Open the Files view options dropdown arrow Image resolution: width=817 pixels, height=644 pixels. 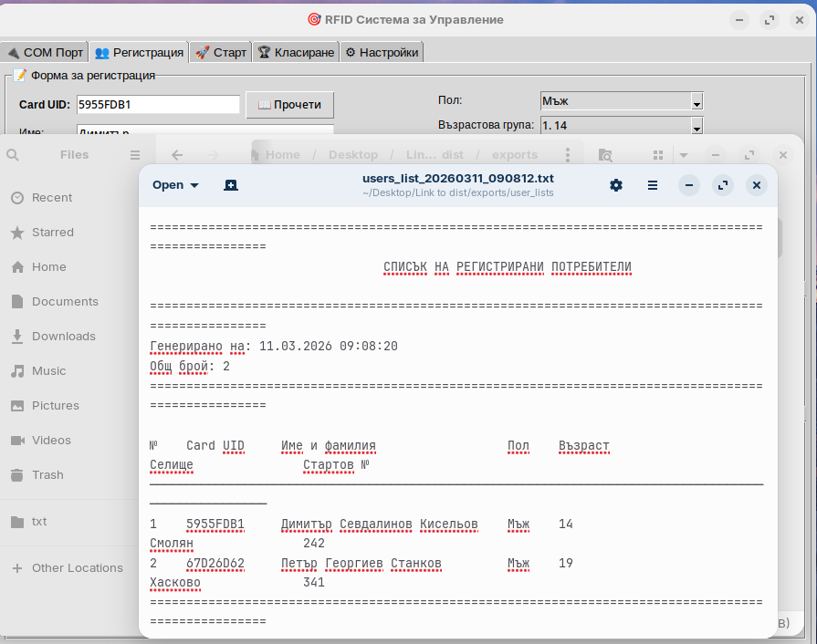(x=683, y=155)
